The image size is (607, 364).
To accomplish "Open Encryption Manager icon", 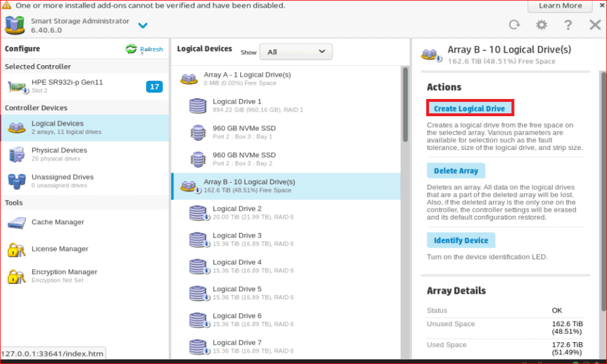I will click(17, 276).
